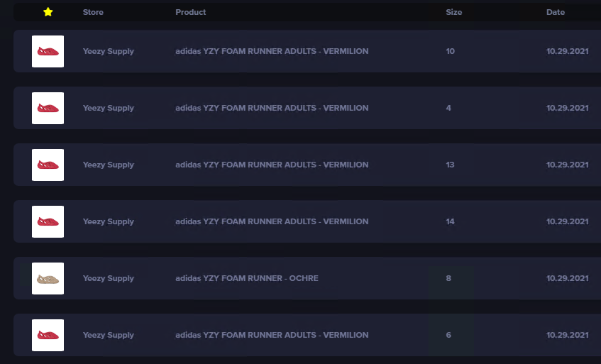Click date 10.29.2021 in size 6 row
The height and width of the screenshot is (364, 601).
click(x=567, y=335)
